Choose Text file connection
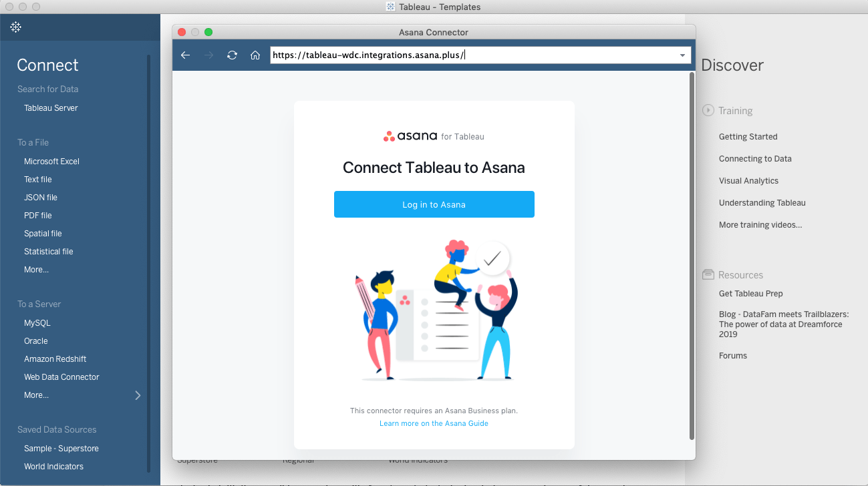 37,180
